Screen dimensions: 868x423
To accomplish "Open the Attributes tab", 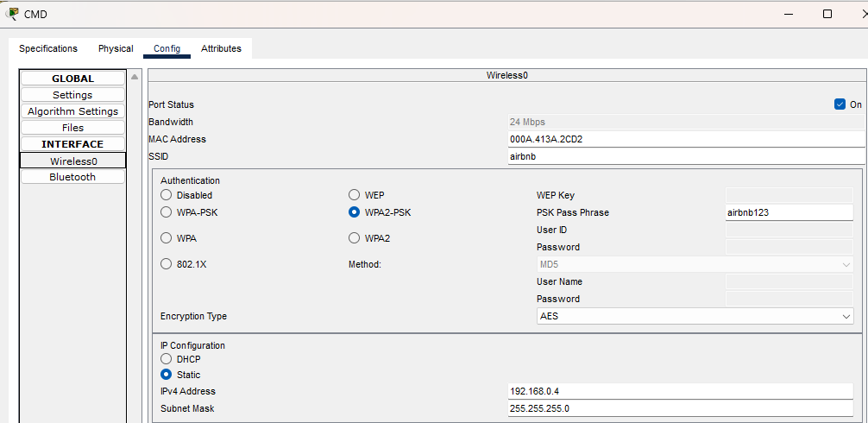I will click(221, 49).
